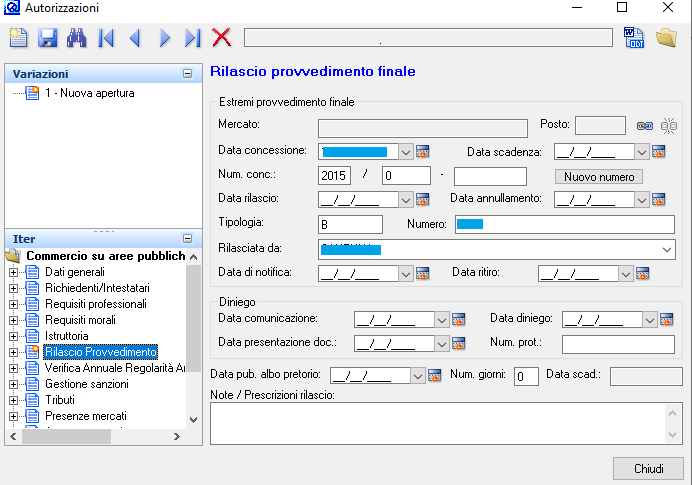Collapse the Variazioni panel
Screen dimensions: 692x485
[188, 74]
